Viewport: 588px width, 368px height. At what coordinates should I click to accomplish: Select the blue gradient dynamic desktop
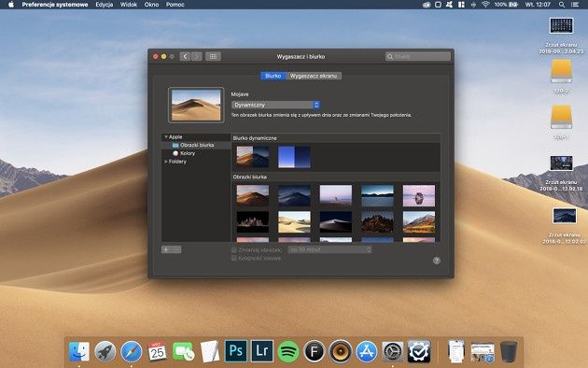294,157
